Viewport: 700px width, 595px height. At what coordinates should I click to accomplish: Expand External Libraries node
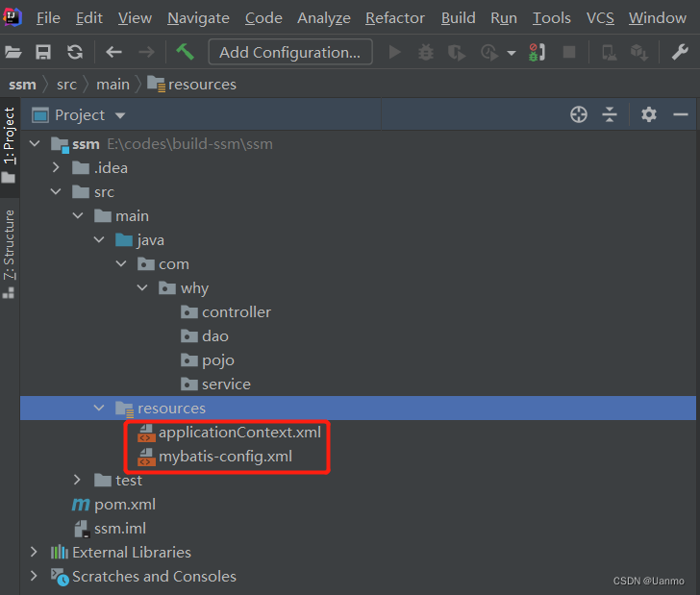34,552
